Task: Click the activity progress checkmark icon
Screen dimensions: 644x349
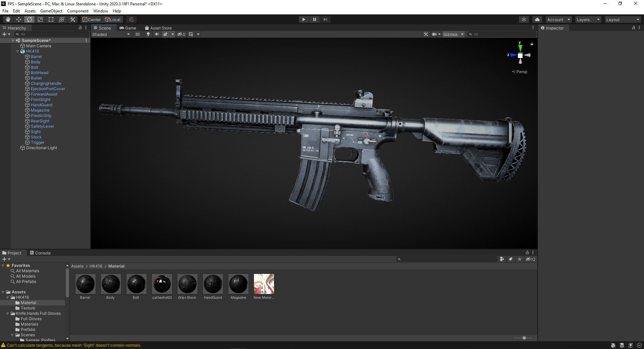Action: tap(639, 345)
